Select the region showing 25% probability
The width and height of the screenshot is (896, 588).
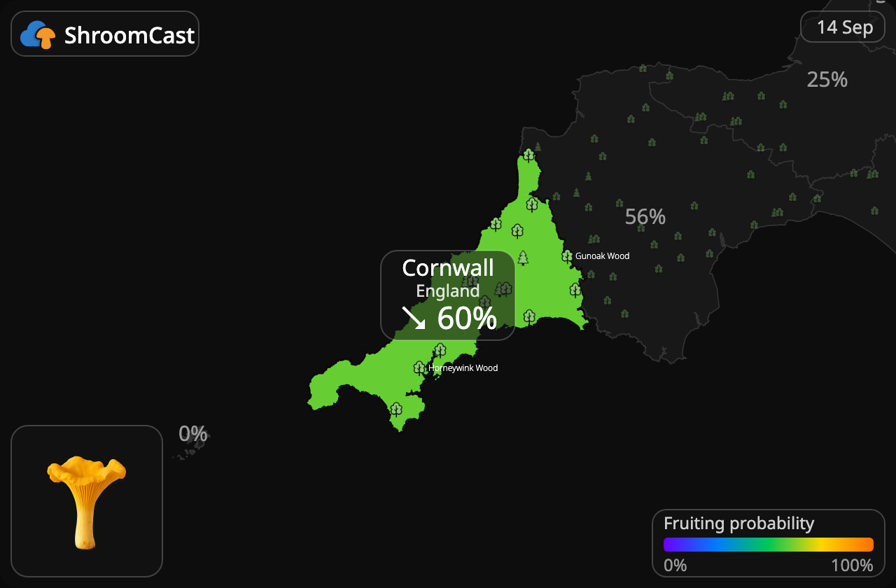[827, 80]
